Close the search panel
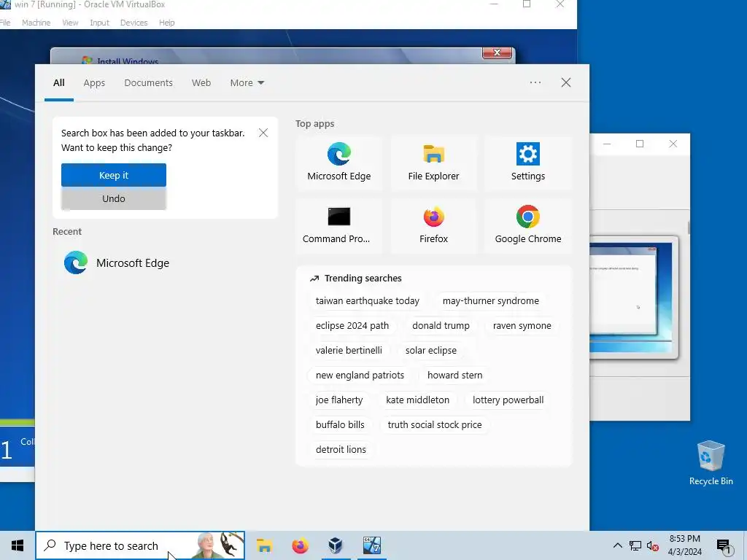 pyautogui.click(x=566, y=82)
